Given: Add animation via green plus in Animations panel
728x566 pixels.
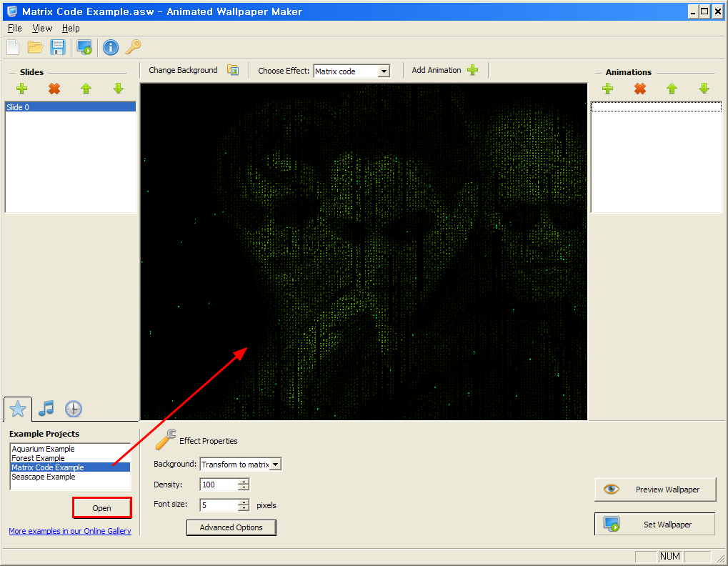Looking at the screenshot, I should 608,88.
